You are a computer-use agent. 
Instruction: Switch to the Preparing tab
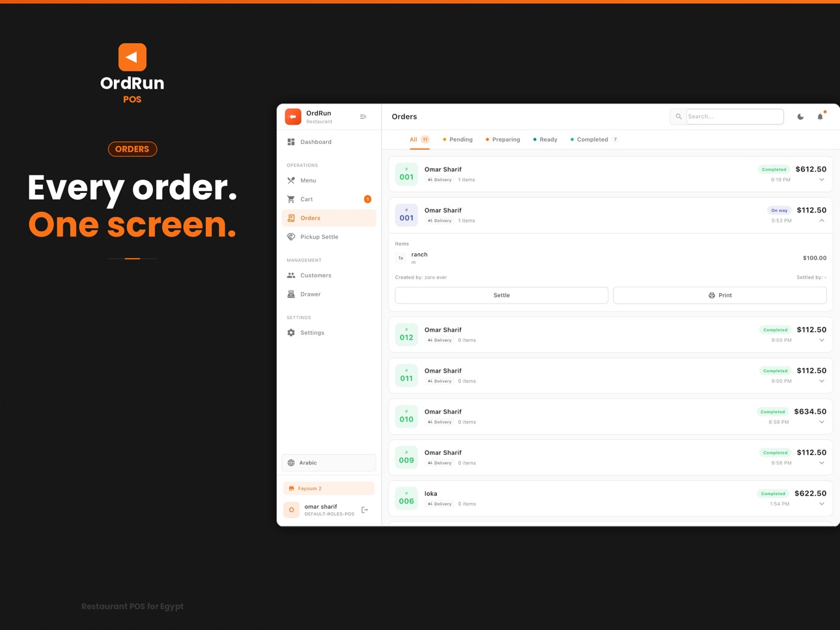click(503, 140)
